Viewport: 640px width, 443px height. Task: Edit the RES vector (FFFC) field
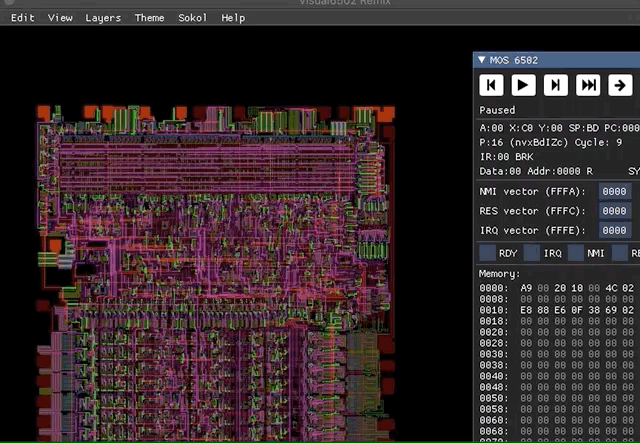tap(614, 211)
